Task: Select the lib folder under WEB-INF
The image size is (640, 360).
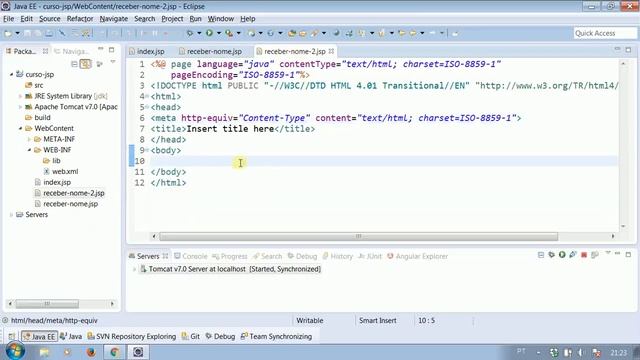Action: pyautogui.click(x=52, y=161)
